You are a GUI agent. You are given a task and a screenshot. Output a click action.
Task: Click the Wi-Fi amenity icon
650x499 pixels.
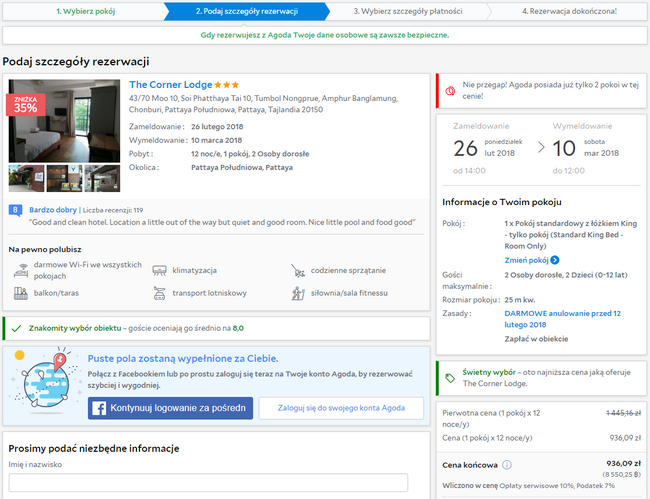(x=21, y=270)
